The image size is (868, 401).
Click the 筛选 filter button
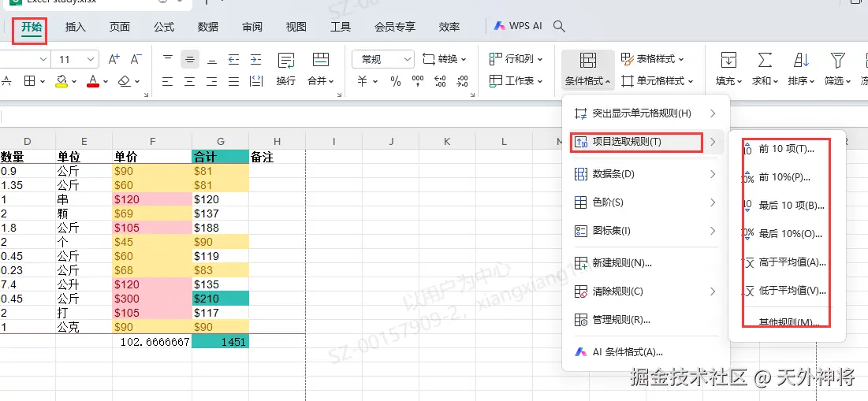[837, 69]
